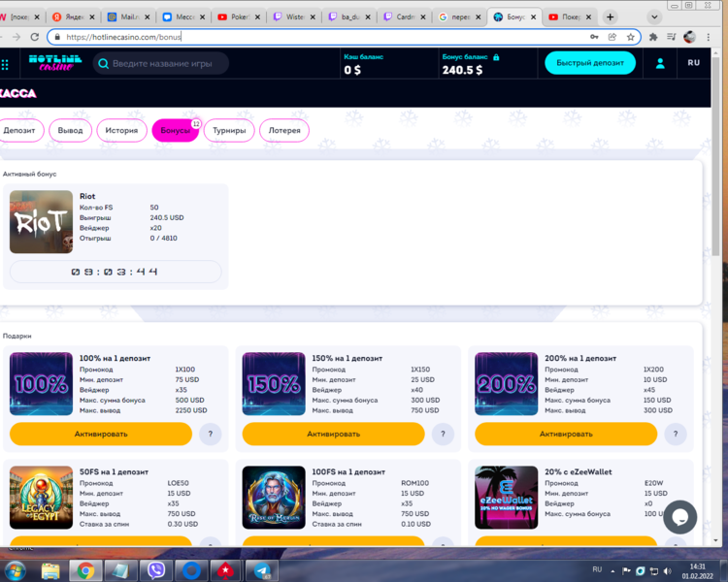Activate the 200% first deposit bonus
Screen dimensions: 728x582
click(x=566, y=434)
